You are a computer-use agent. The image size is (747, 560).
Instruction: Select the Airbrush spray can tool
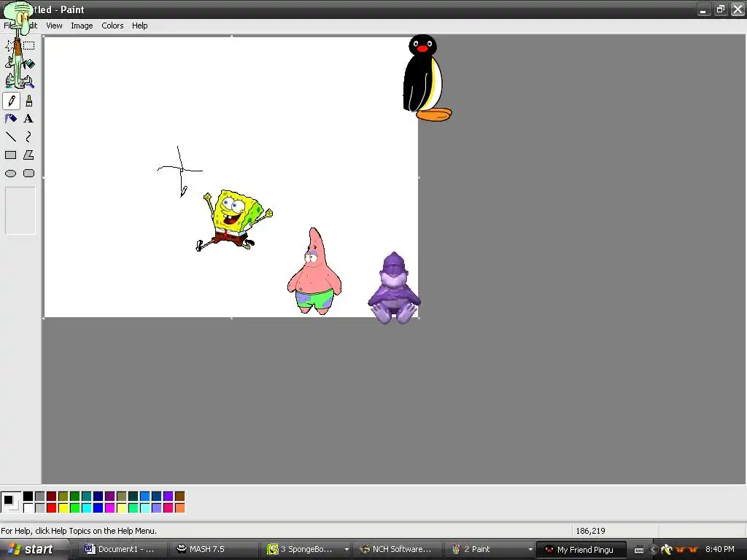coord(11,119)
